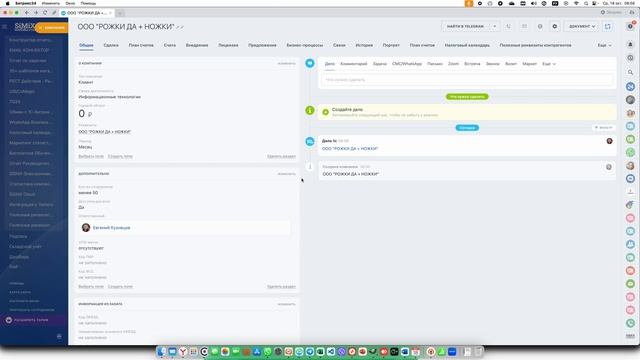640x360 pixels.
Task: Open the Евгений Кузнецов profile link
Action: click(111, 228)
